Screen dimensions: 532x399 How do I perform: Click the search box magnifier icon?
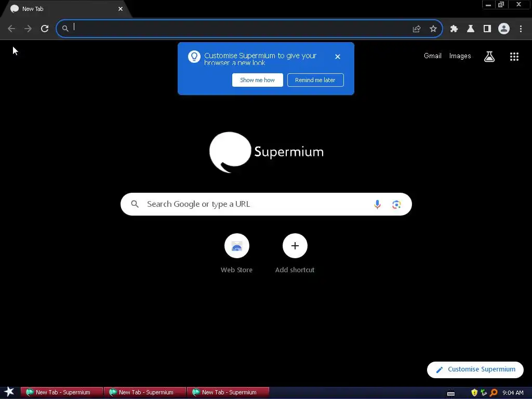click(x=135, y=204)
